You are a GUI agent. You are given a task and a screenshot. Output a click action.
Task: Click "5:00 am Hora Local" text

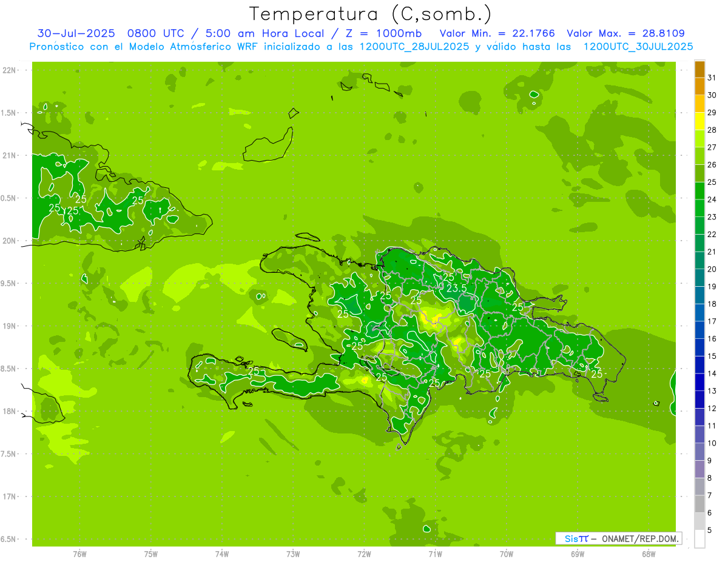pos(265,33)
